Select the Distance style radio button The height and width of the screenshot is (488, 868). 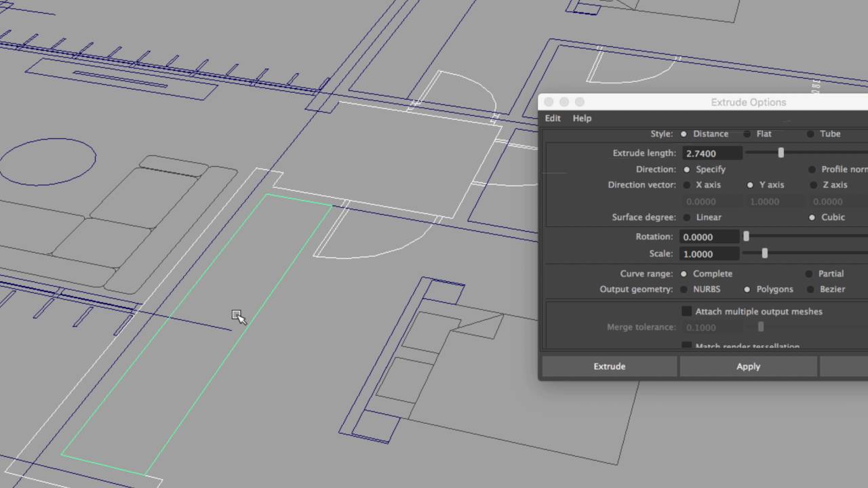(684, 134)
